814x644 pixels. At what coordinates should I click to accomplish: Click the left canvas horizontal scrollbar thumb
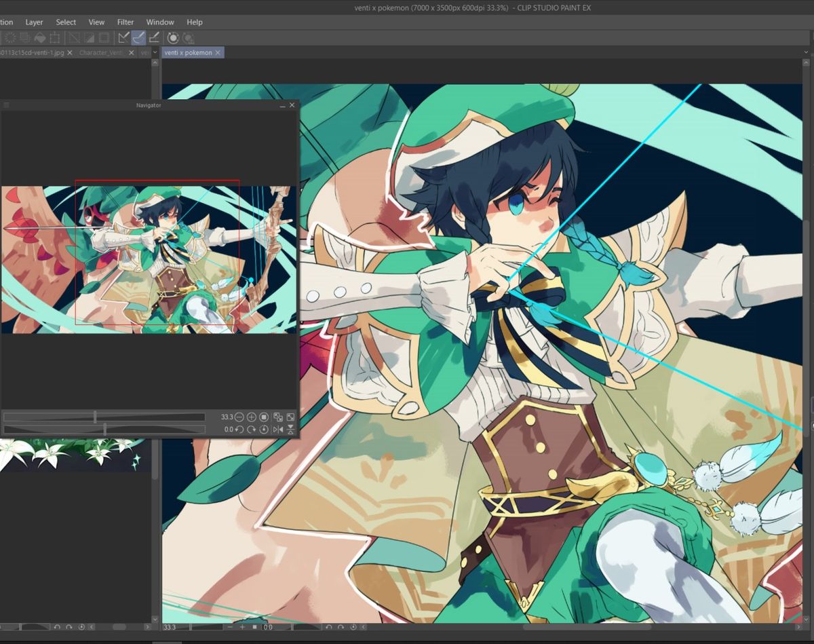coord(119,627)
